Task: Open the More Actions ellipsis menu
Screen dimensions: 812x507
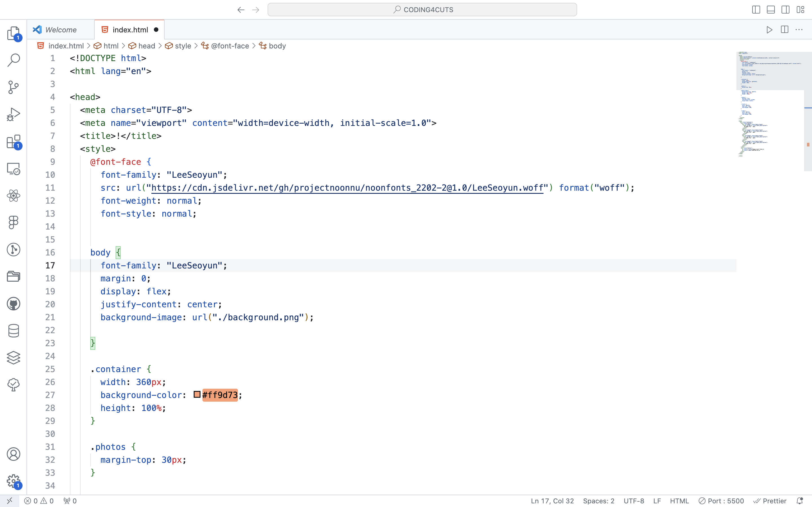Action: tap(799, 30)
